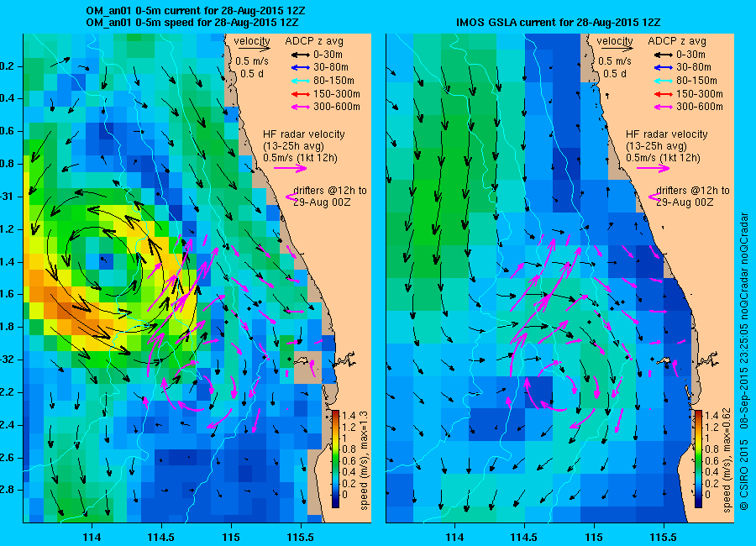Click the red 150-300m arrow in OM_an01 legend
This screenshot has width=756, height=546.
pyautogui.click(x=299, y=94)
